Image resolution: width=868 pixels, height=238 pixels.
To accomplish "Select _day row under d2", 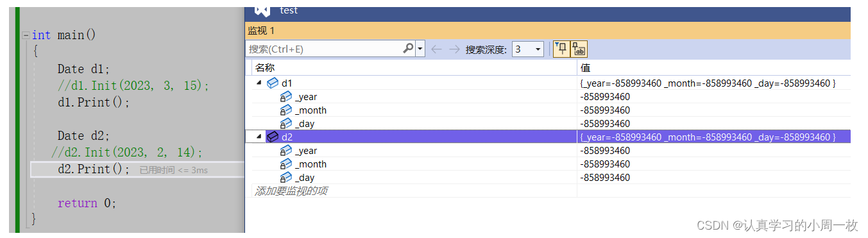I will pos(305,178).
